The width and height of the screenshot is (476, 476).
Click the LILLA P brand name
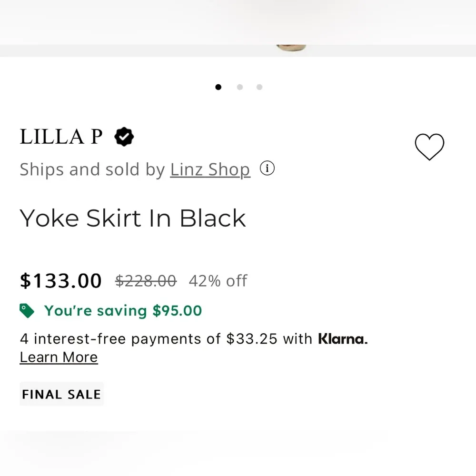pos(60,137)
